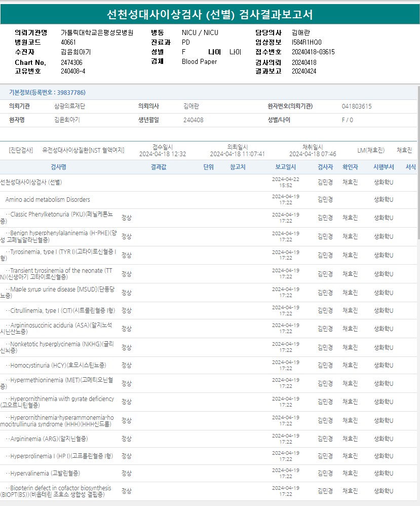
Task: Select the Hypermethioninemia (MET) row
Action: tap(208, 383)
